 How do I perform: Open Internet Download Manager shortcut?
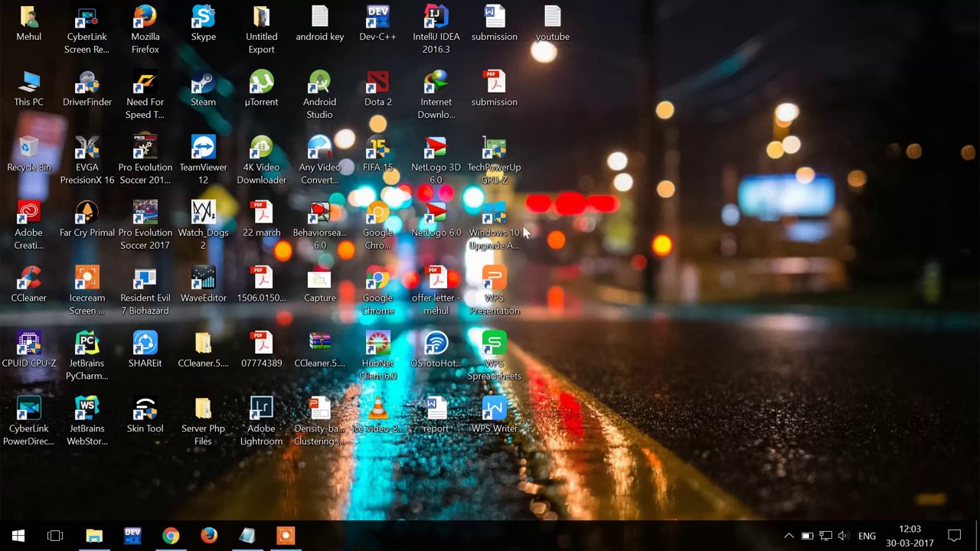pyautogui.click(x=436, y=95)
